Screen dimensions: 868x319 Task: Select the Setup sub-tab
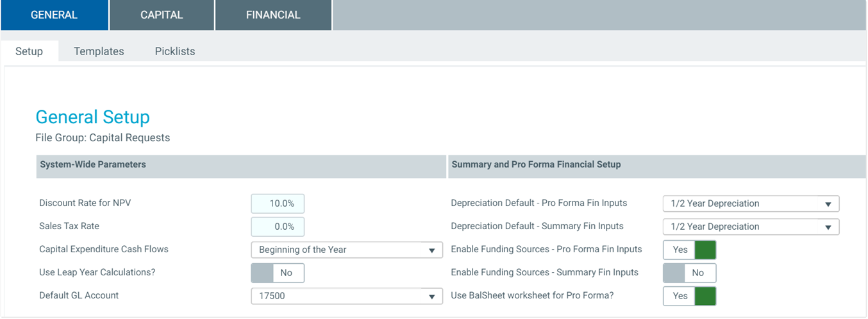(29, 51)
